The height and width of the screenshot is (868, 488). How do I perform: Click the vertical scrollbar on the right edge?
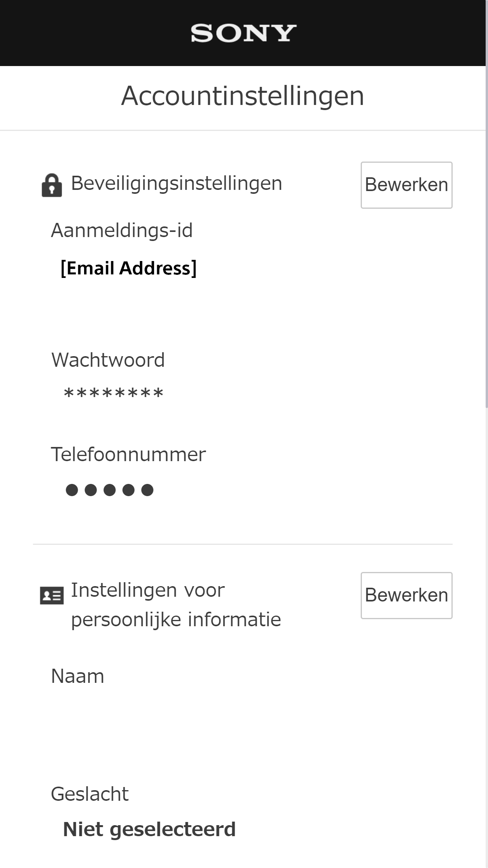486,275
